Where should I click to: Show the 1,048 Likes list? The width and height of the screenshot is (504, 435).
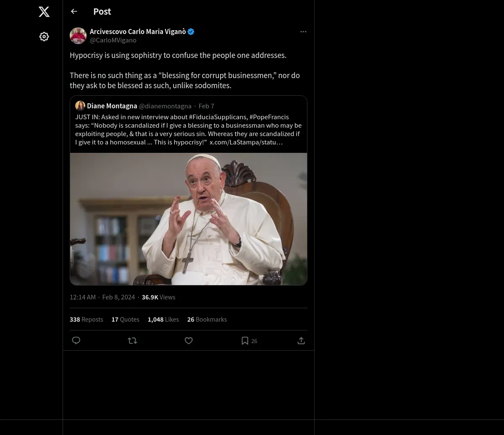163,320
